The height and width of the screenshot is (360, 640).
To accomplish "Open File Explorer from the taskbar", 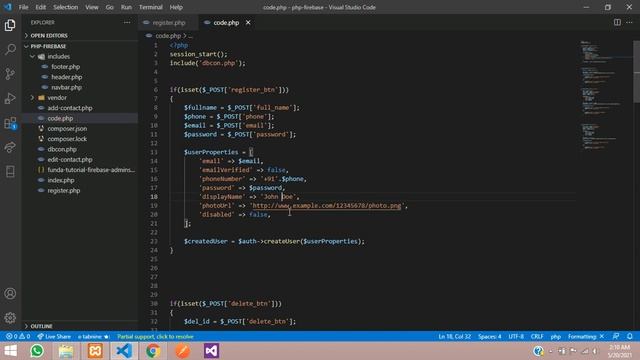I will click(x=66, y=351).
